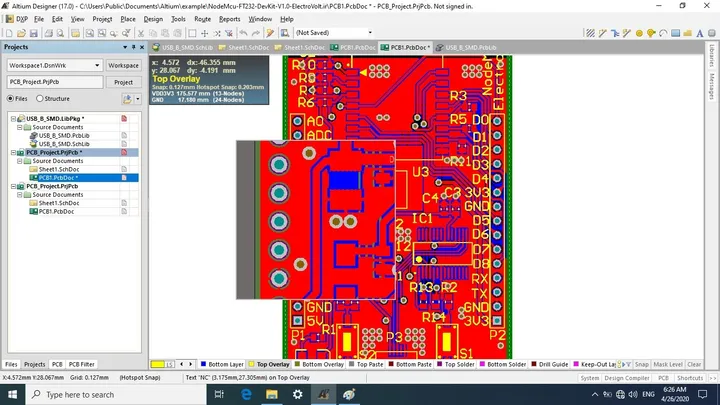
Task: Click the yellow current layer color swatch
Action: pyautogui.click(x=158, y=364)
